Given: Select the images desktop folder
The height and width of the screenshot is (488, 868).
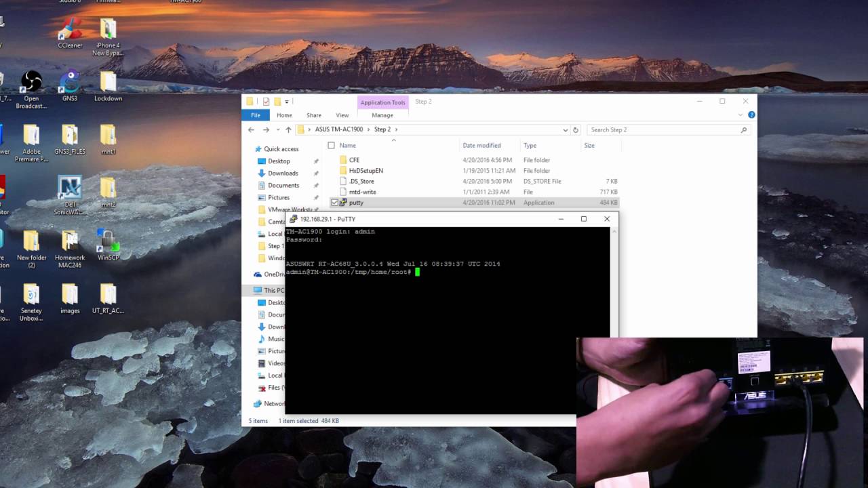Looking at the screenshot, I should [70, 298].
